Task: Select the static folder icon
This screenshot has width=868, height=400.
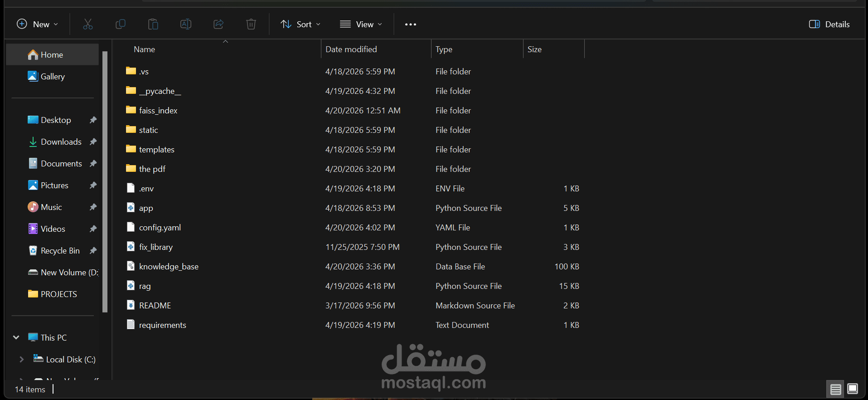Action: pyautogui.click(x=131, y=129)
